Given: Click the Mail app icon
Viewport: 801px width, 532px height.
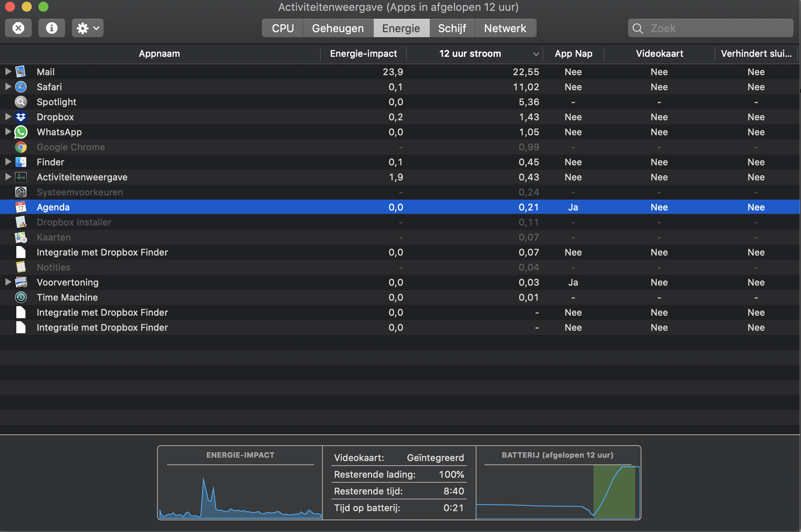Looking at the screenshot, I should coord(21,72).
